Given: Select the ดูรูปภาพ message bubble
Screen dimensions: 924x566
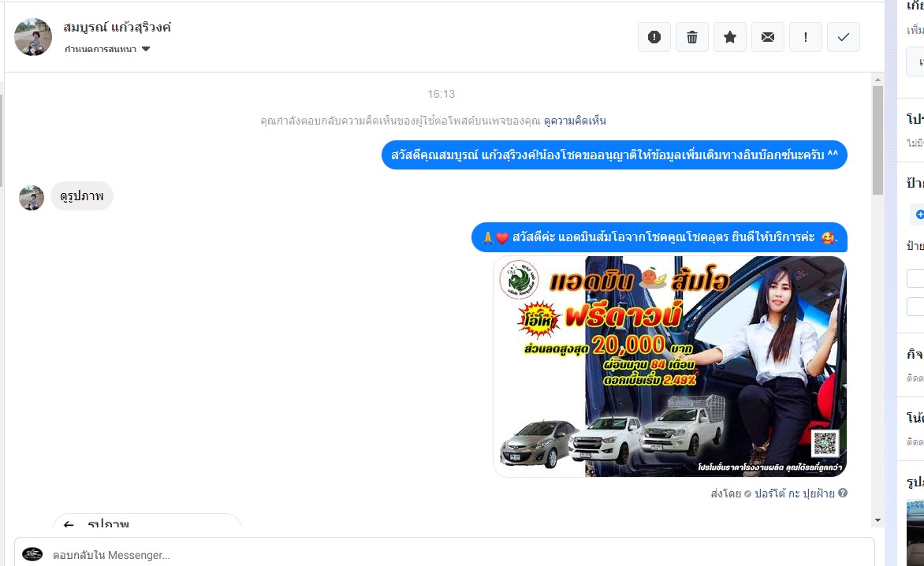Looking at the screenshot, I should coord(82,195).
